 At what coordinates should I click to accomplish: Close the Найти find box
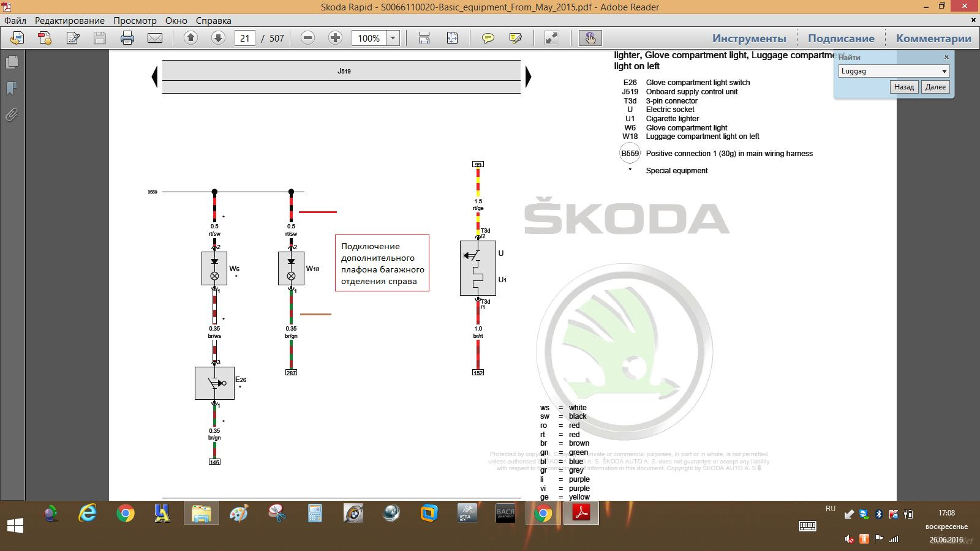946,57
